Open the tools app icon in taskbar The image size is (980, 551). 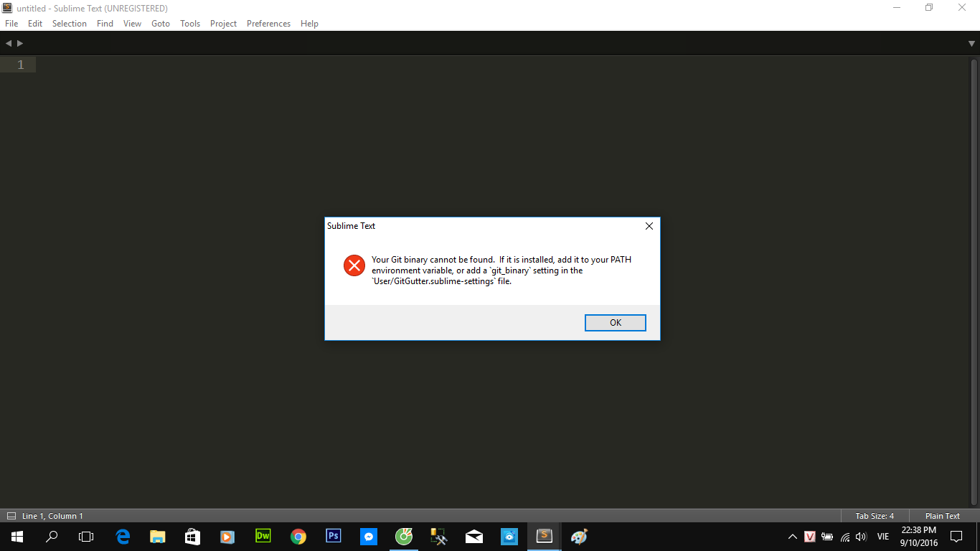439,537
